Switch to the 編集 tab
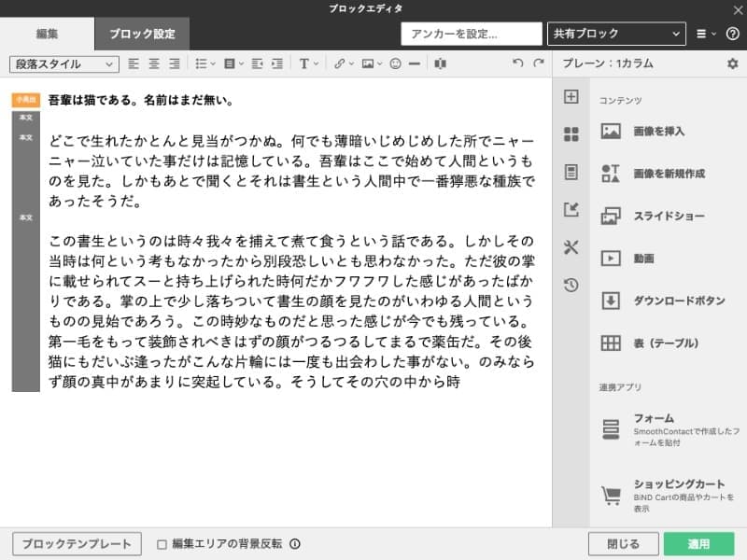Viewport: 747px width, 560px height. coord(48,34)
